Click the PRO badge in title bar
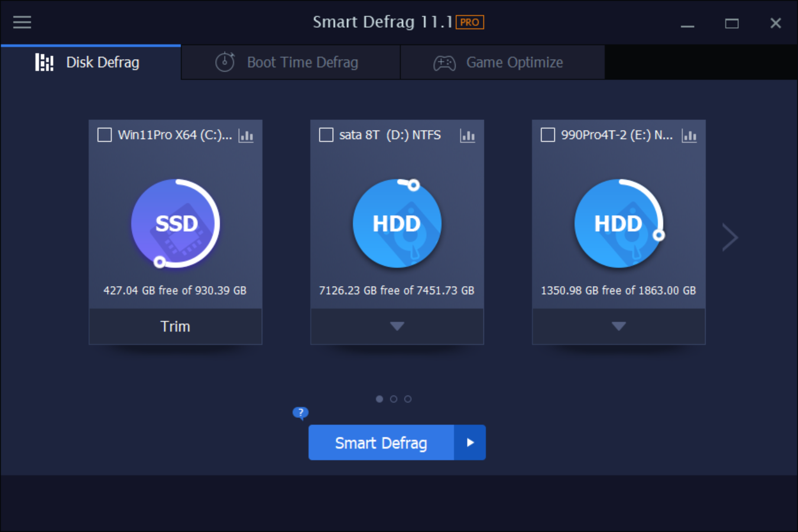 point(471,22)
